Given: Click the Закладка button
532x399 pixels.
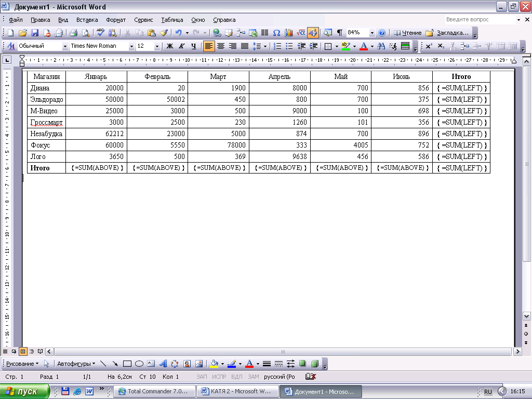Looking at the screenshot, I should [x=447, y=33].
